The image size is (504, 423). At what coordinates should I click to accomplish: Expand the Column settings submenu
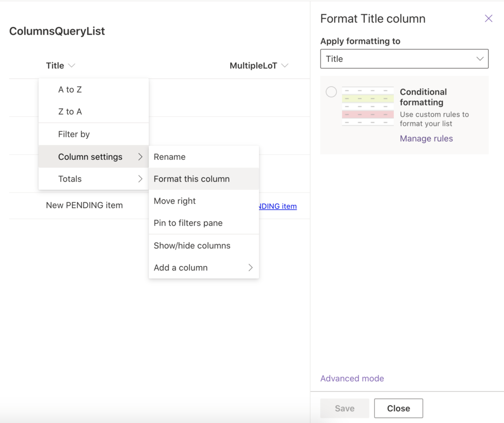pyautogui.click(x=90, y=156)
